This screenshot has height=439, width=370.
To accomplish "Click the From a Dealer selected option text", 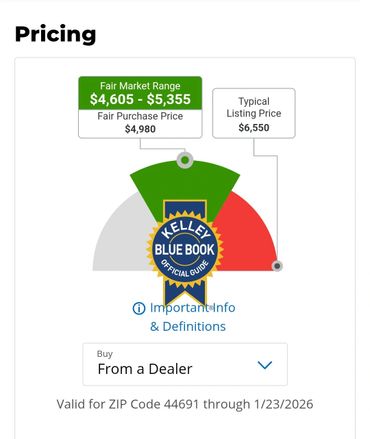I will [x=145, y=369].
